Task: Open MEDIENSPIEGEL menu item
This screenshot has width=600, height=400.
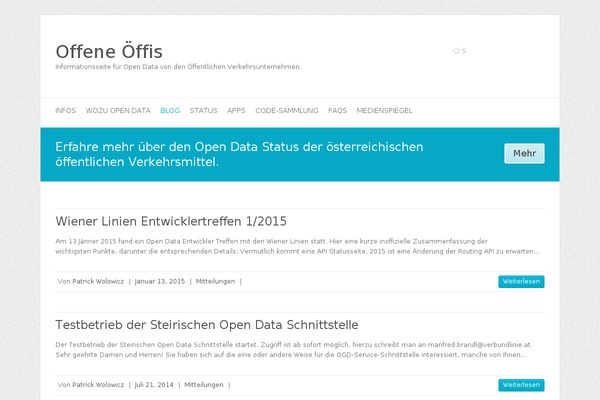Action: 384,111
